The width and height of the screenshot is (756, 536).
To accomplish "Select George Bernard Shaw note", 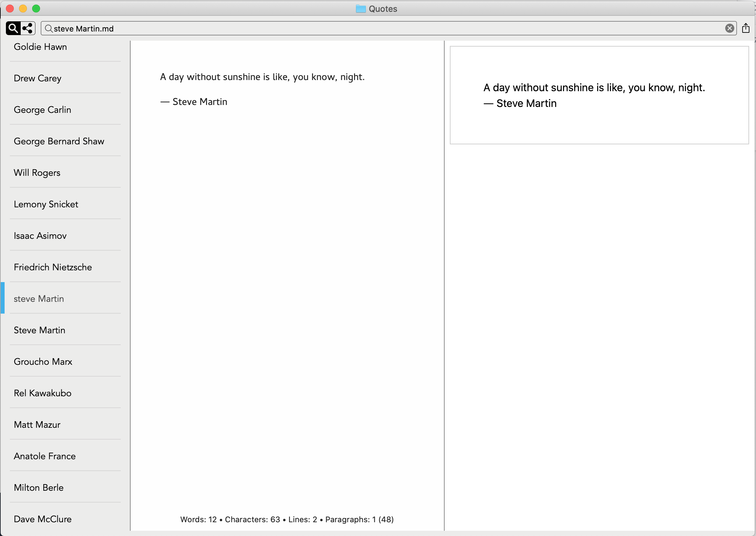I will coord(59,141).
